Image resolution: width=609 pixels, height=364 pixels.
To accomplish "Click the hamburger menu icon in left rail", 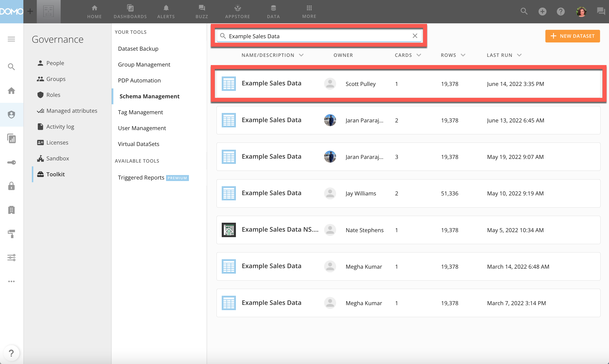I will tap(11, 39).
